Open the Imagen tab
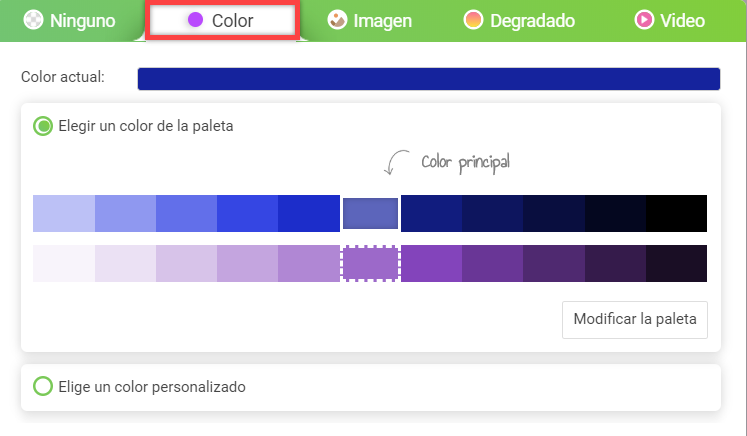This screenshot has width=747, height=436. [x=370, y=20]
